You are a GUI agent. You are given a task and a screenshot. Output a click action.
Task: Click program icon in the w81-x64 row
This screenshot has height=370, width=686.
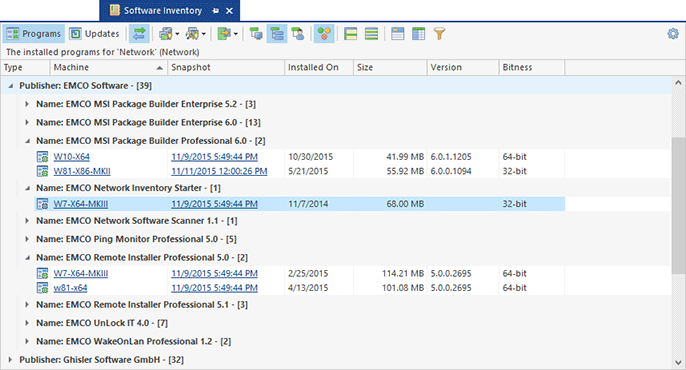click(x=42, y=288)
